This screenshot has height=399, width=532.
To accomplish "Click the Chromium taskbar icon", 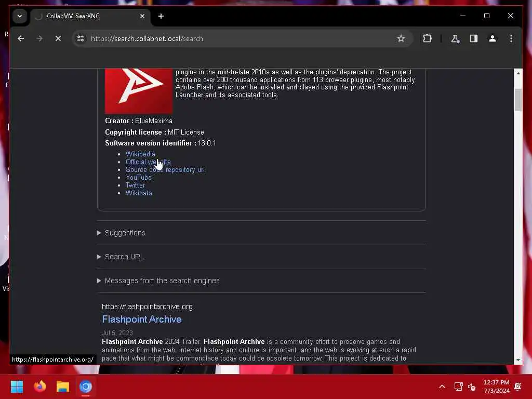I will click(x=86, y=387).
